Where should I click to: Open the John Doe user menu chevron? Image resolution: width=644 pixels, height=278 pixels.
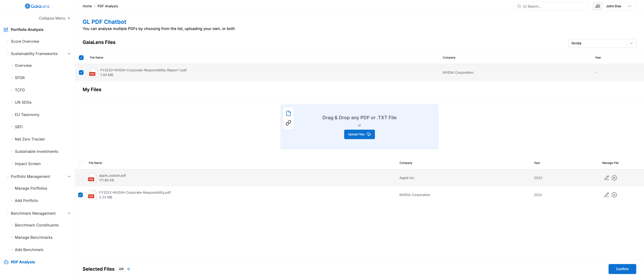(x=630, y=6)
